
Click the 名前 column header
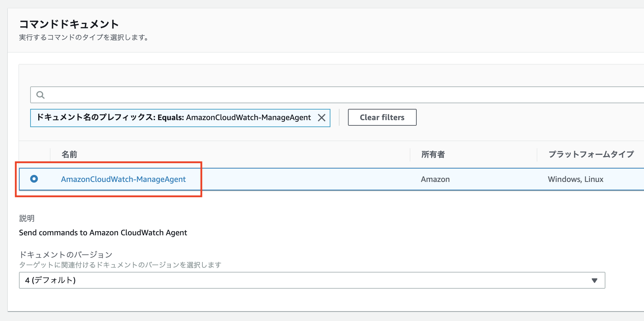pyautogui.click(x=69, y=155)
